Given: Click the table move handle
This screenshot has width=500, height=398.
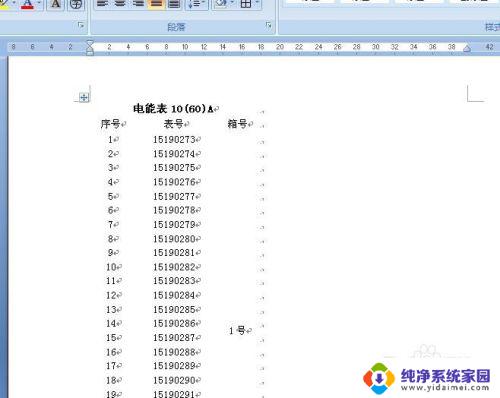Looking at the screenshot, I should pyautogui.click(x=84, y=97).
